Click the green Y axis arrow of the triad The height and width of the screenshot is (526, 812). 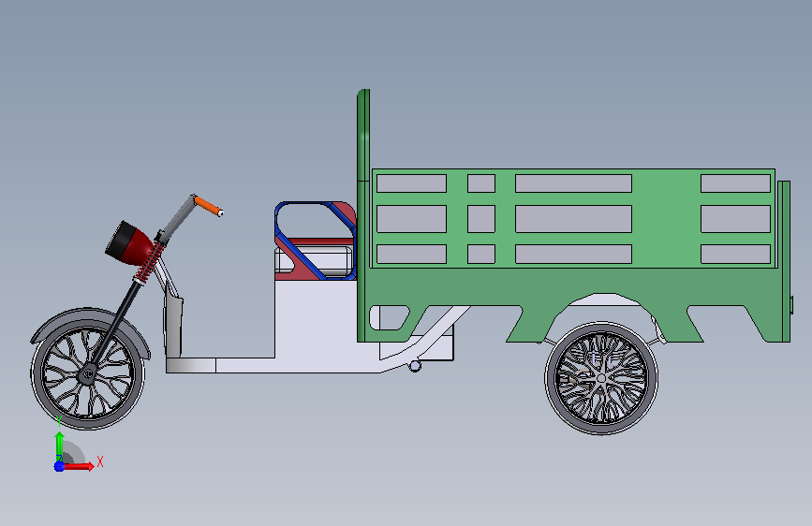click(59, 445)
